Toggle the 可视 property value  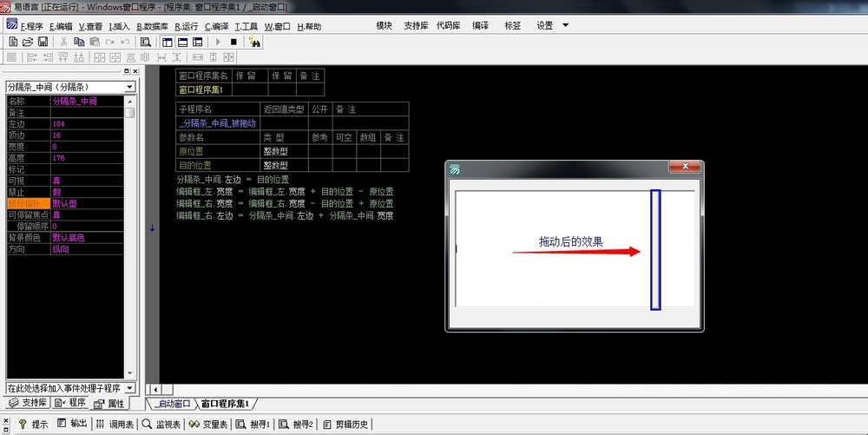(87, 181)
